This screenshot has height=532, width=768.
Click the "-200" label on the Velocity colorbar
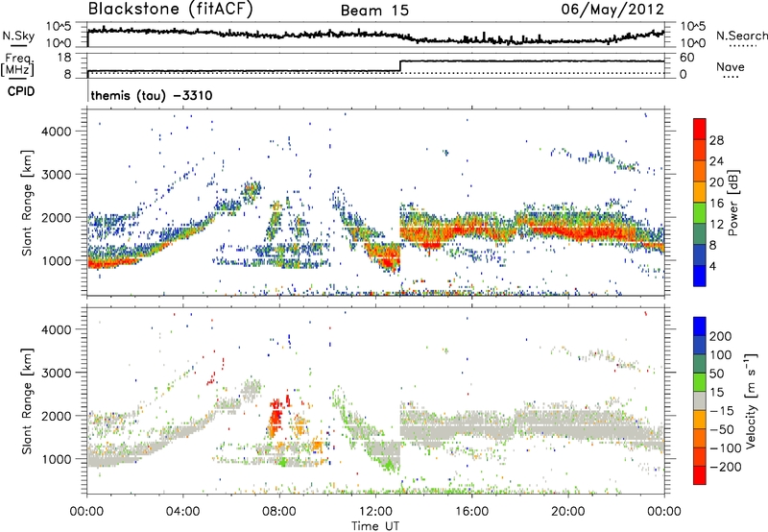tap(726, 467)
